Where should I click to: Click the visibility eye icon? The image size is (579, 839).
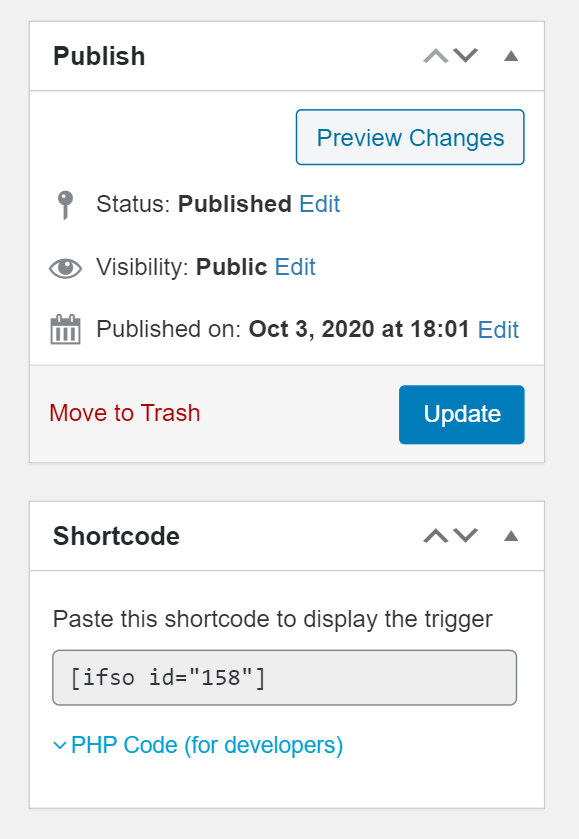coord(65,268)
